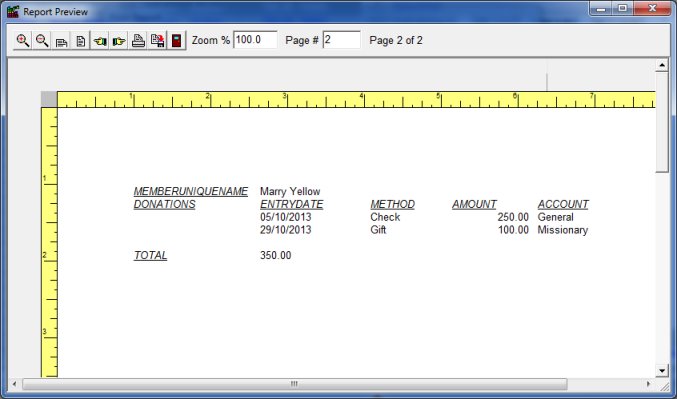Switch to page width view icon
Screen dimensions: 677x399
point(61,41)
